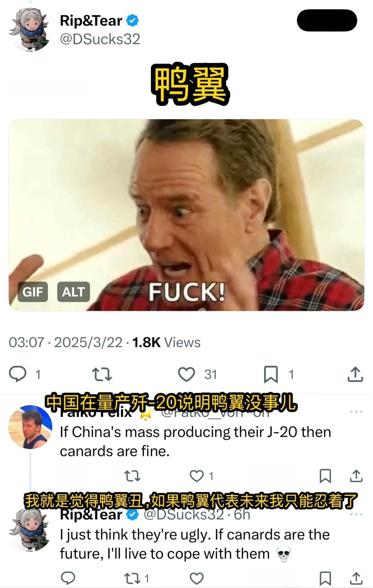Click the black pill button beside username
Viewport: 373px width, 588px height.
(327, 20)
